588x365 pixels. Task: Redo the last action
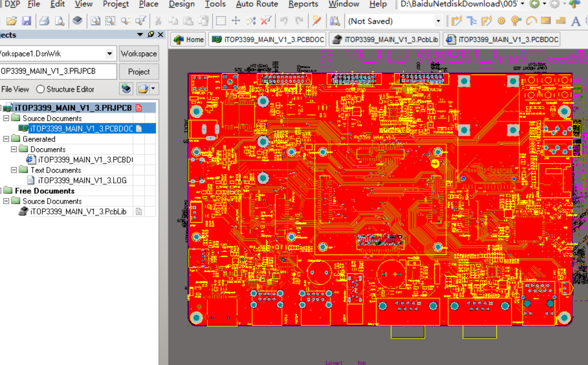coord(299,21)
